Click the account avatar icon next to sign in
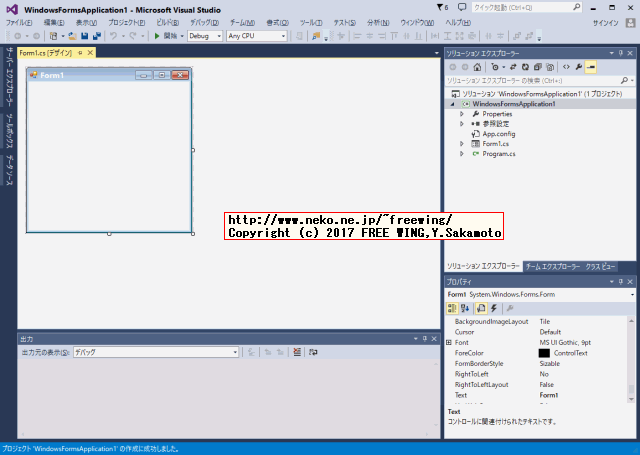Viewport: 640px width, 455px height. (630, 23)
